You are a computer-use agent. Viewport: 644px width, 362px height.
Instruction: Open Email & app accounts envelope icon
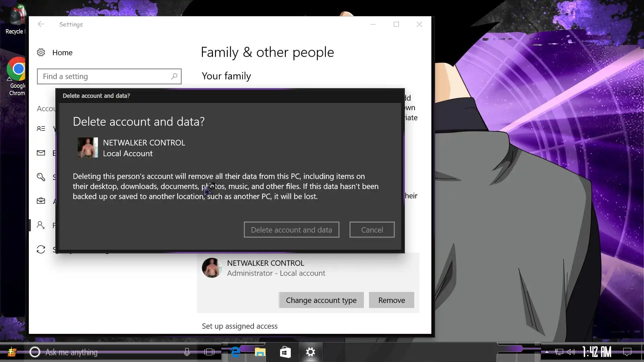tap(41, 153)
